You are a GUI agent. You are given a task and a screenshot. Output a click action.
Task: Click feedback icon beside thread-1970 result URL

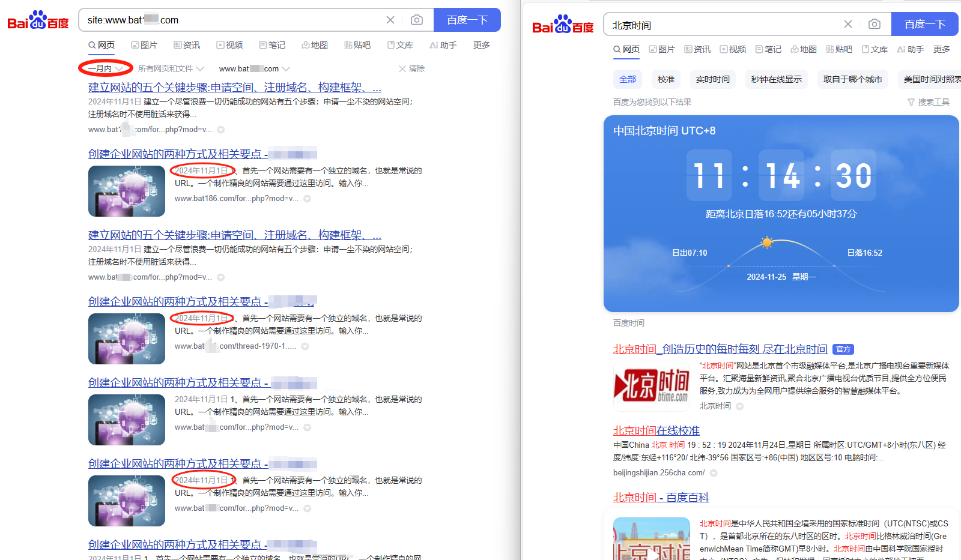305,346
